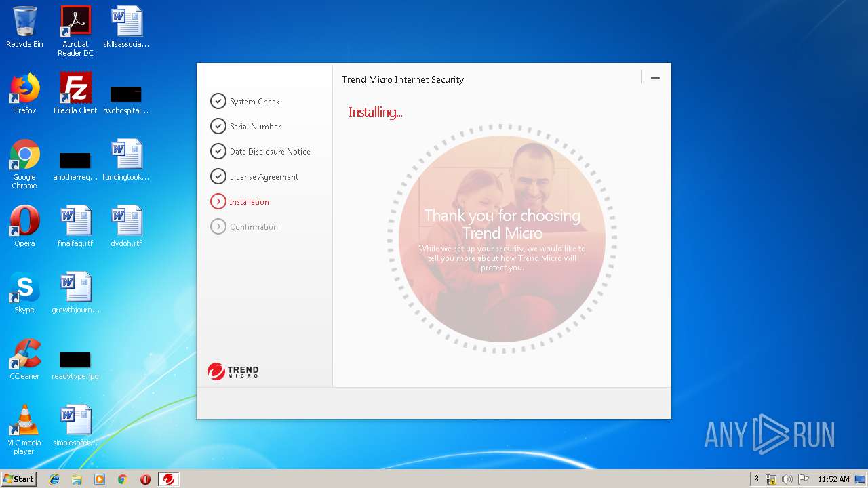Open the simplesafet Word document

click(75, 426)
